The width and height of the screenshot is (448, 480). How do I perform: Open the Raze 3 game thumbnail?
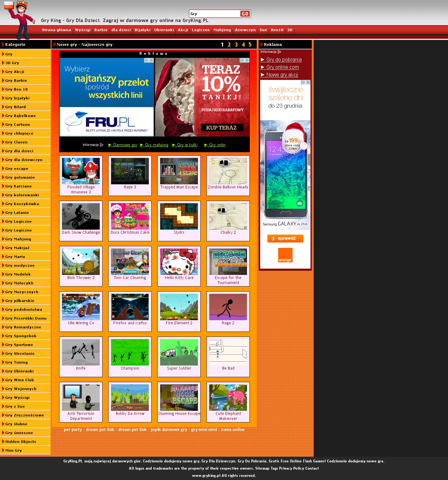130,171
